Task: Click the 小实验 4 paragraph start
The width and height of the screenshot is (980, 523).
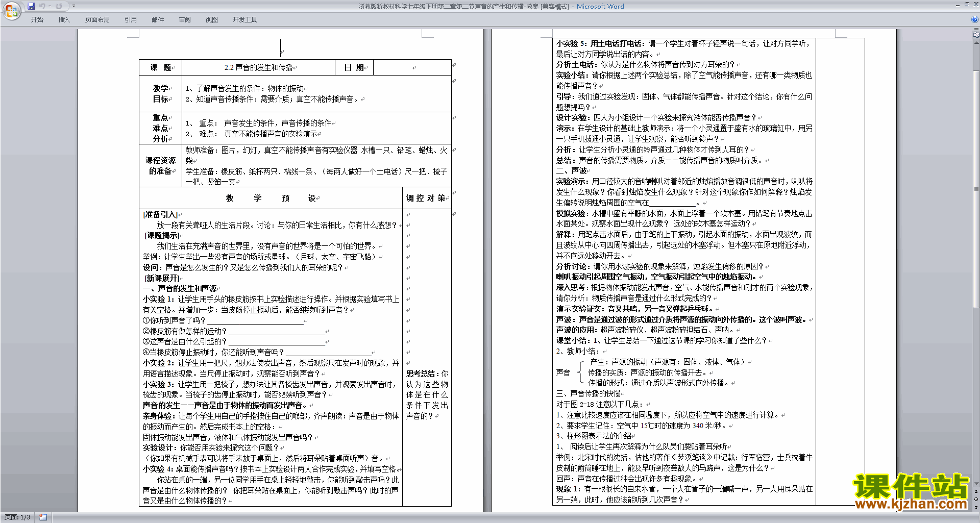Action: click(158, 469)
